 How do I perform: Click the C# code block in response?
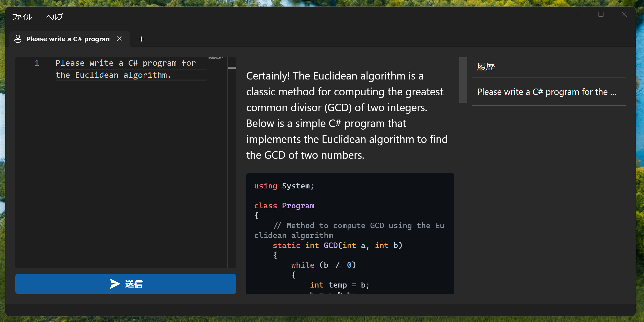click(x=350, y=234)
